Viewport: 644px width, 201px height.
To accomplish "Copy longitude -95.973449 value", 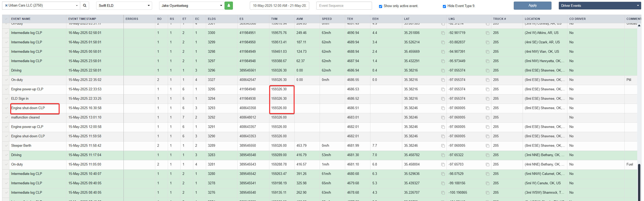I will pos(487,61).
